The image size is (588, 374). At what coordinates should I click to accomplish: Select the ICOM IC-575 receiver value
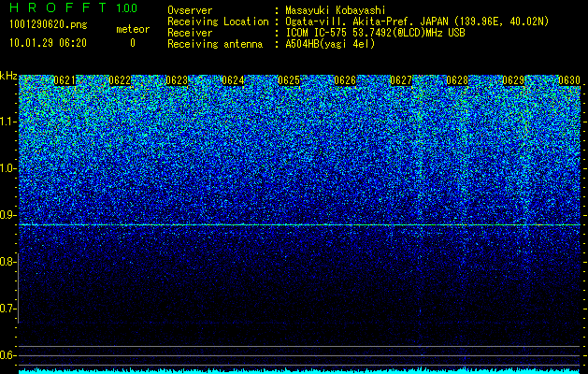point(376,33)
